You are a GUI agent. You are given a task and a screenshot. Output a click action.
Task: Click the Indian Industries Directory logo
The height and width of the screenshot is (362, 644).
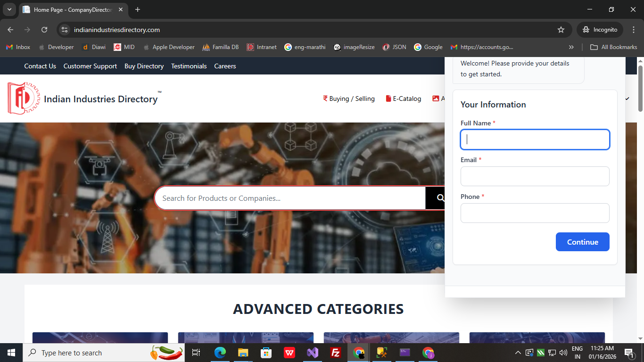click(24, 98)
